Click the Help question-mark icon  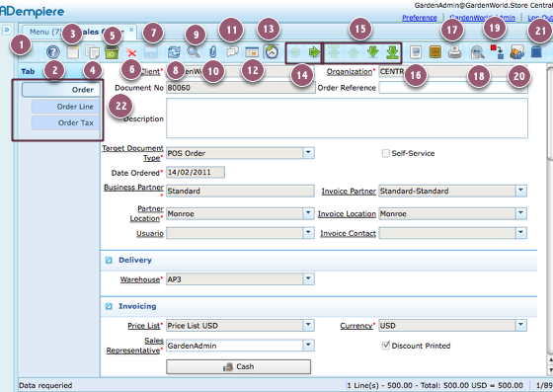(53, 52)
